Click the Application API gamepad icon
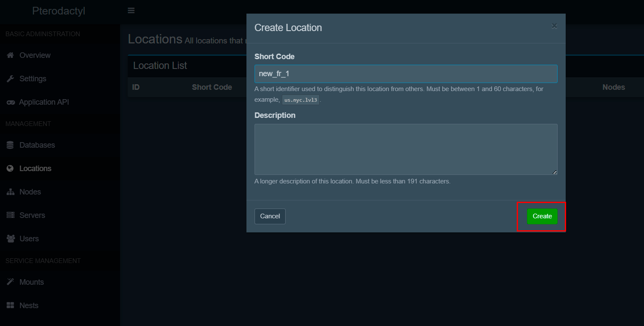This screenshot has width=644, height=326. coord(11,102)
